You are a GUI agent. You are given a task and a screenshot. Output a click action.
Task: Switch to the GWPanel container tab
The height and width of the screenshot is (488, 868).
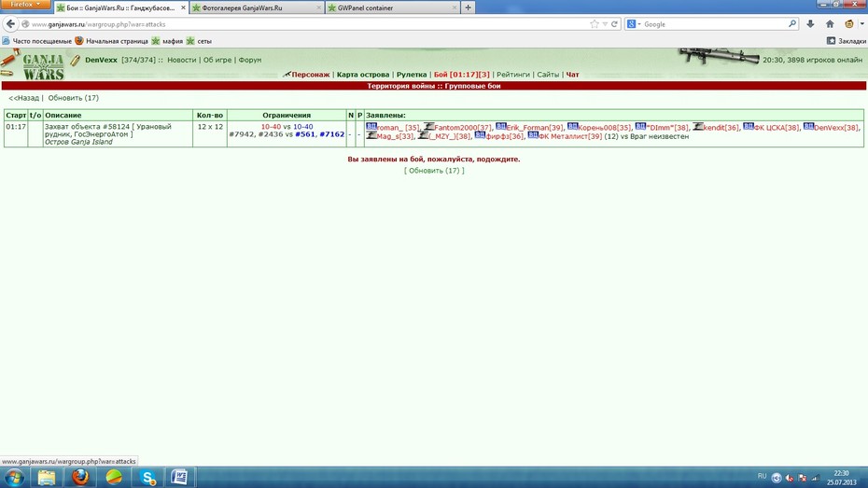392,7
